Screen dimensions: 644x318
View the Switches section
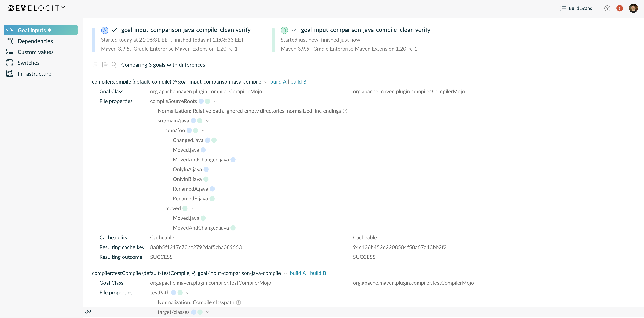(28, 63)
